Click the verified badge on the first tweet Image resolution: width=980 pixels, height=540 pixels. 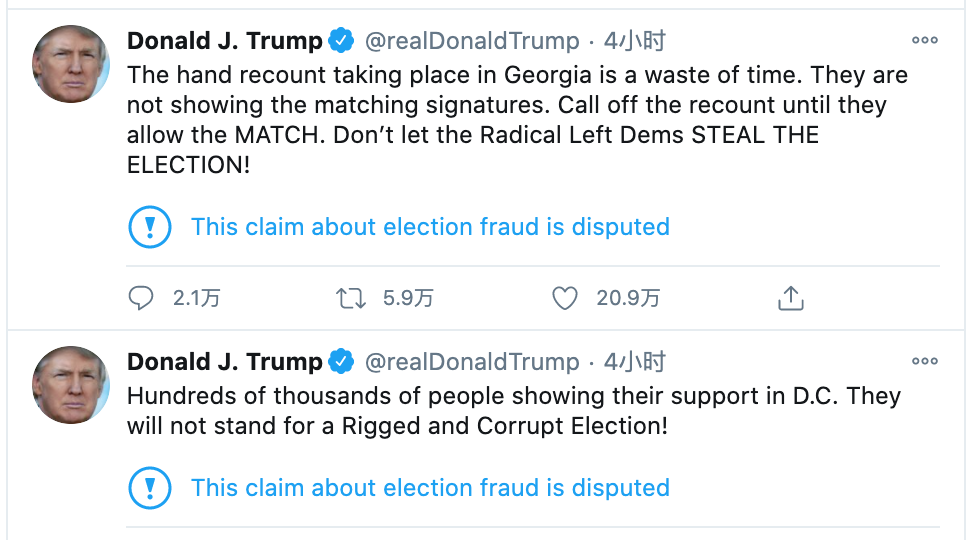tap(342, 41)
